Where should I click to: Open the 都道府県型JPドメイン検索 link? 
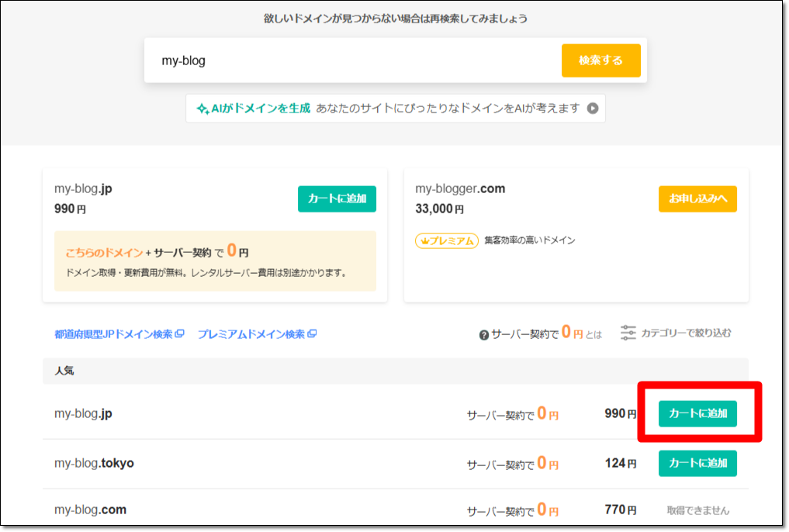click(x=113, y=334)
